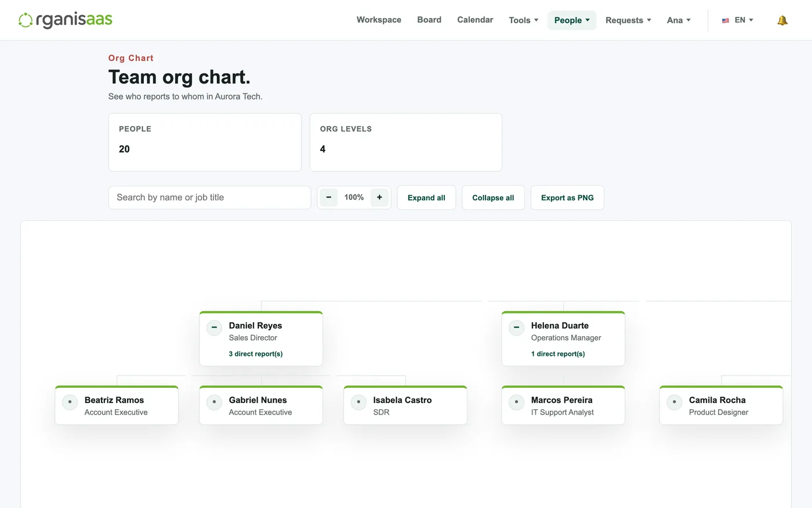Open the People dropdown menu
Viewport: 812px width, 508px height.
[x=572, y=20]
